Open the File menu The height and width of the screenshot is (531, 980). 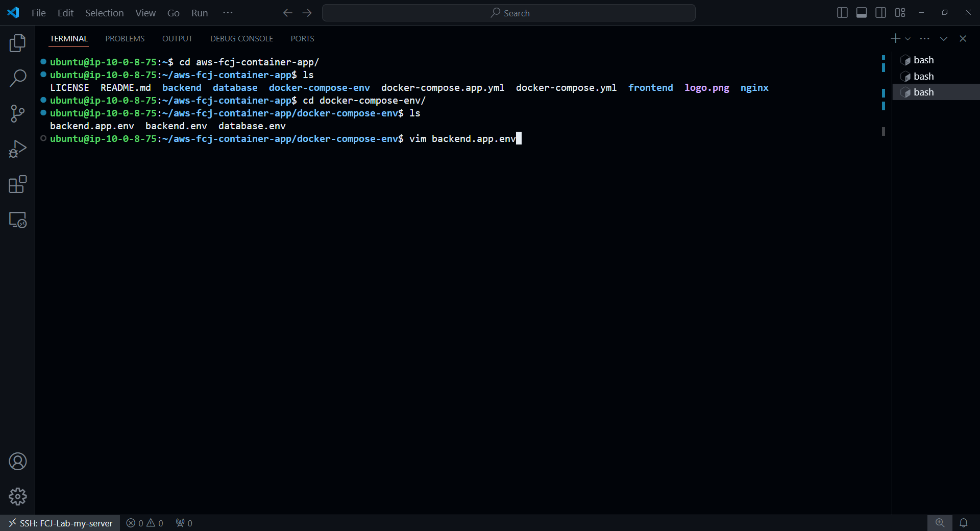(38, 13)
